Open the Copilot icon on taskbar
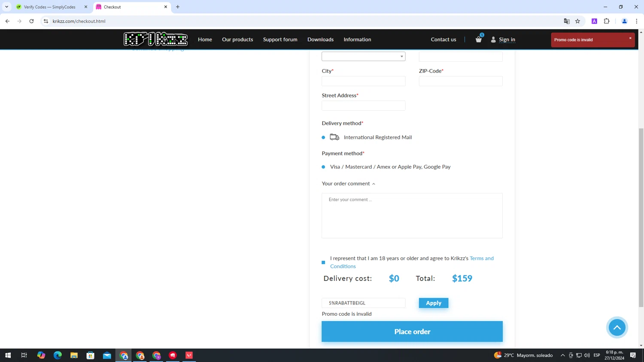Screen dimensions: 644x362 click(x=41, y=355)
